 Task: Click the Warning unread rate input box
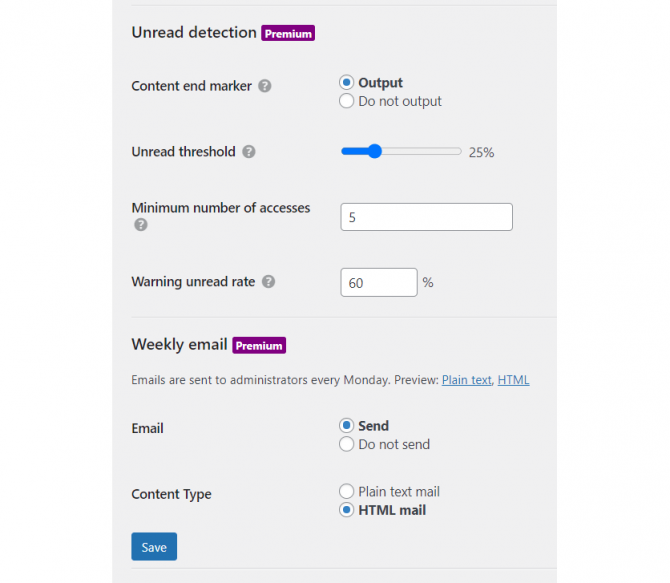click(x=379, y=283)
